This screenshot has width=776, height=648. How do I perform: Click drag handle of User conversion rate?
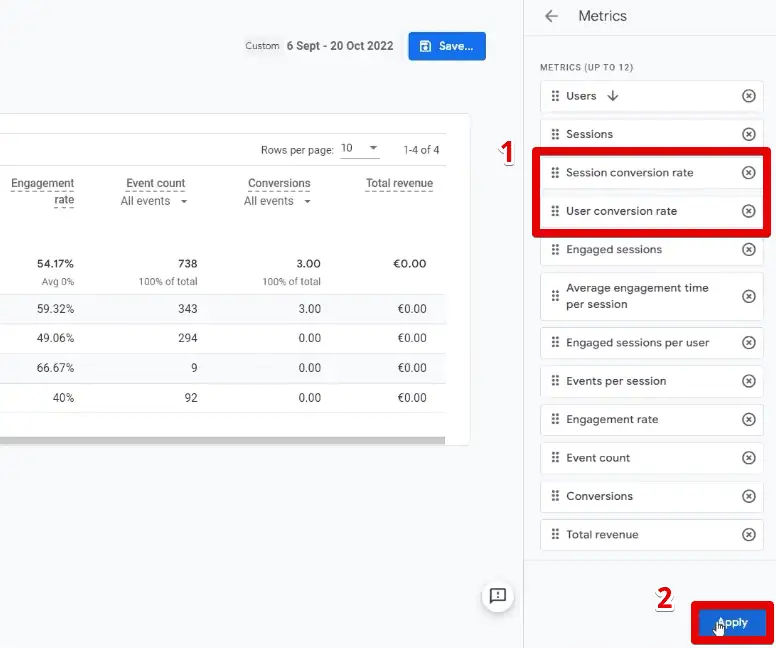[555, 211]
